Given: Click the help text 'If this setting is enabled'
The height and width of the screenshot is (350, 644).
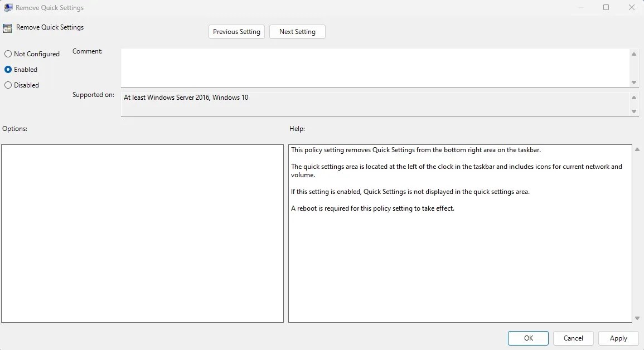Looking at the screenshot, I should coord(326,192).
